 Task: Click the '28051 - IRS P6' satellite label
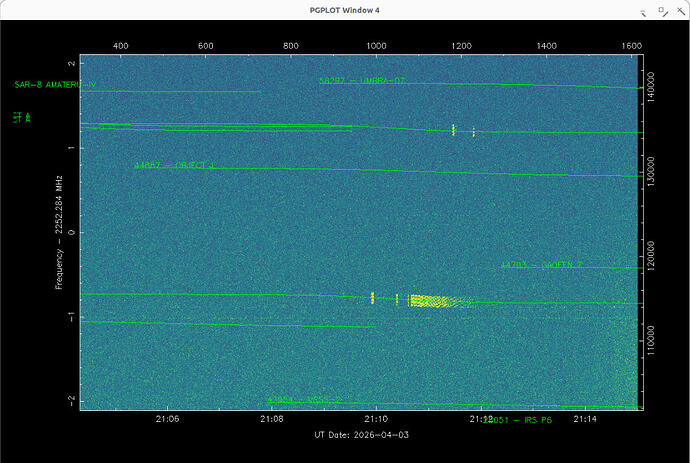click(x=518, y=420)
